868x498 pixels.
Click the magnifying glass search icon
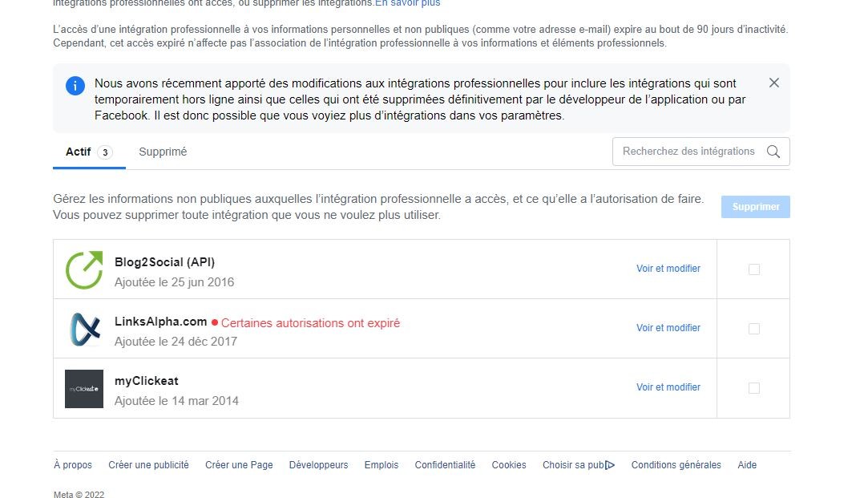coord(773,152)
